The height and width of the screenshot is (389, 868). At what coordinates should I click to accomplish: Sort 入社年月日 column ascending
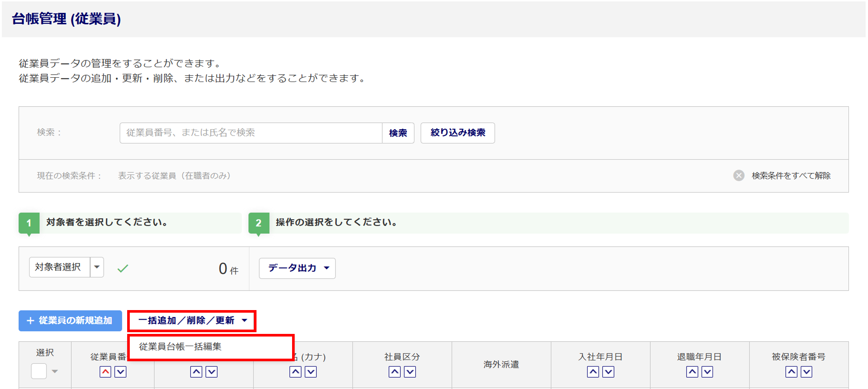click(x=593, y=372)
